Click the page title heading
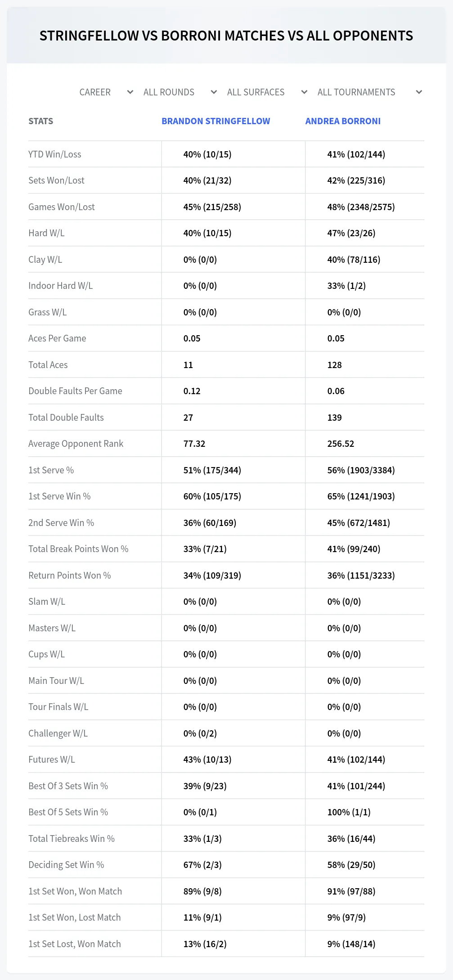453x980 pixels. tap(226, 36)
